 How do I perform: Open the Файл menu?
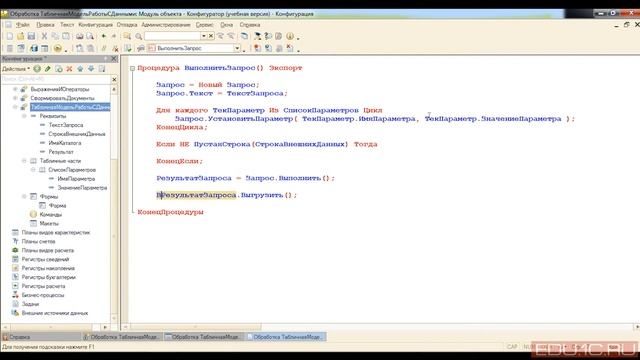[22, 25]
